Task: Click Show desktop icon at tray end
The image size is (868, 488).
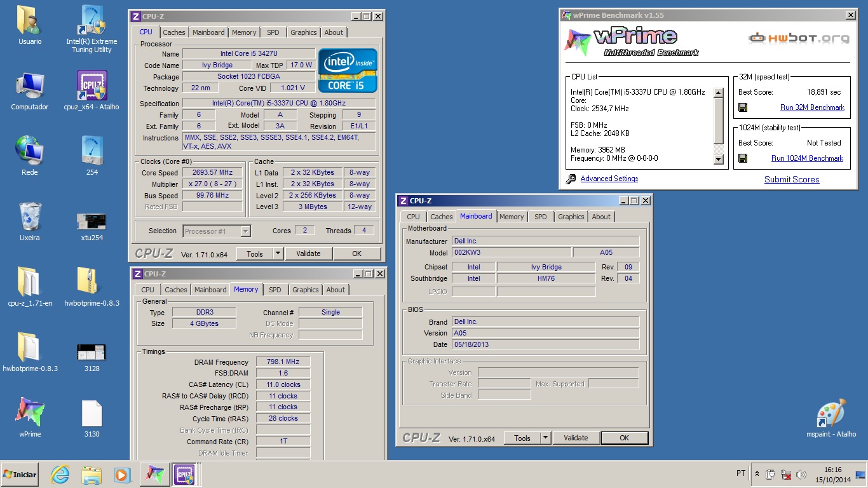Action: 860,475
